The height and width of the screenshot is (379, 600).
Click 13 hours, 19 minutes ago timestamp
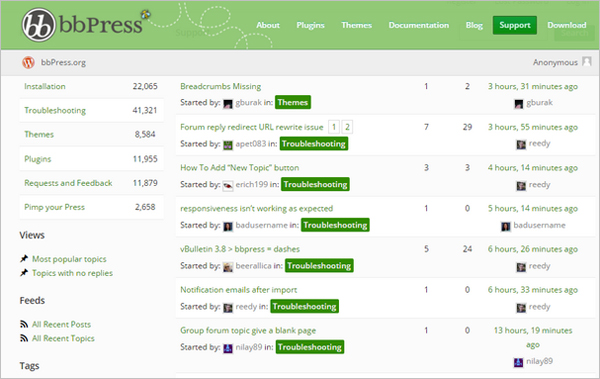click(533, 337)
